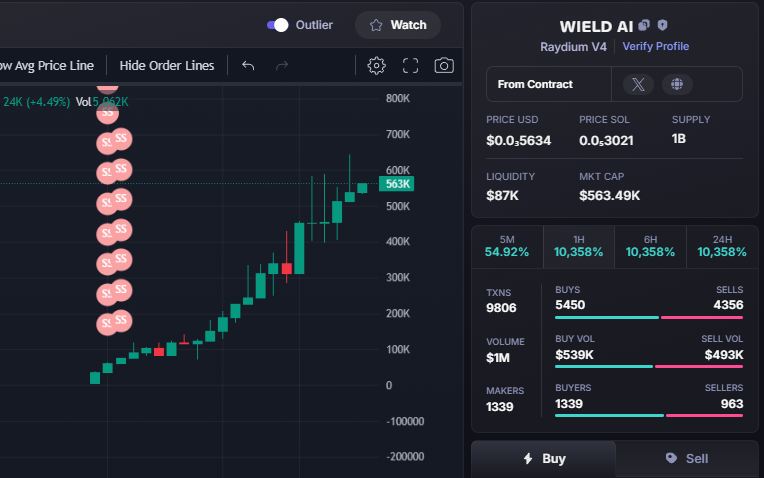Click the price SOL value 0.0₅3021
The width and height of the screenshot is (764, 478).
coord(606,141)
